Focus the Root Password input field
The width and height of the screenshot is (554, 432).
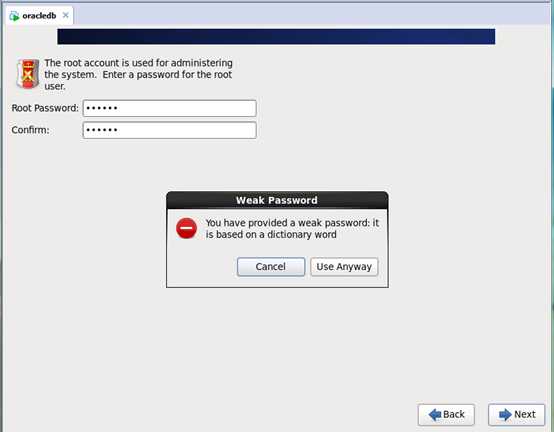[x=169, y=108]
